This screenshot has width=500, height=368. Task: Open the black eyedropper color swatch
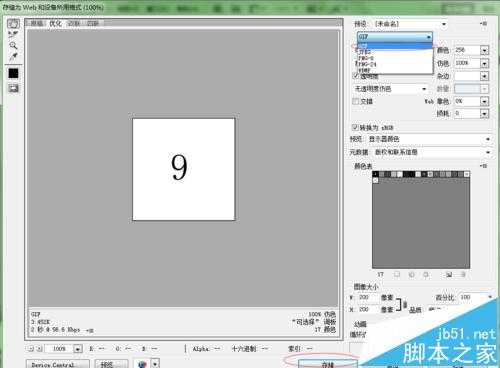(13, 73)
